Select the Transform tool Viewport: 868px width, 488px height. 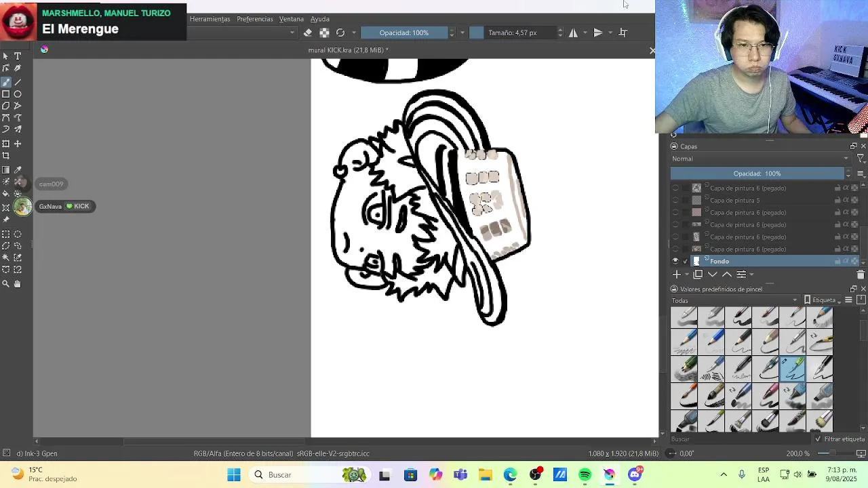tap(6, 144)
